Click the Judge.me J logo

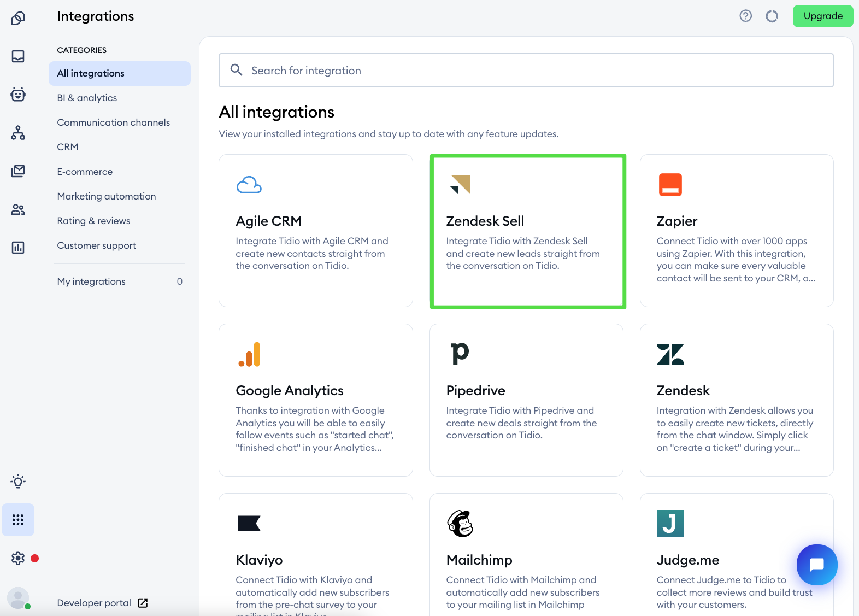pyautogui.click(x=670, y=524)
